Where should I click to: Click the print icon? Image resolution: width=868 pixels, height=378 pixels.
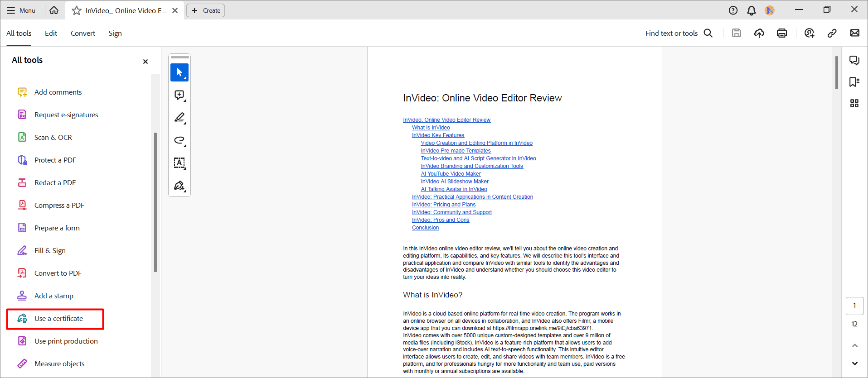click(782, 33)
